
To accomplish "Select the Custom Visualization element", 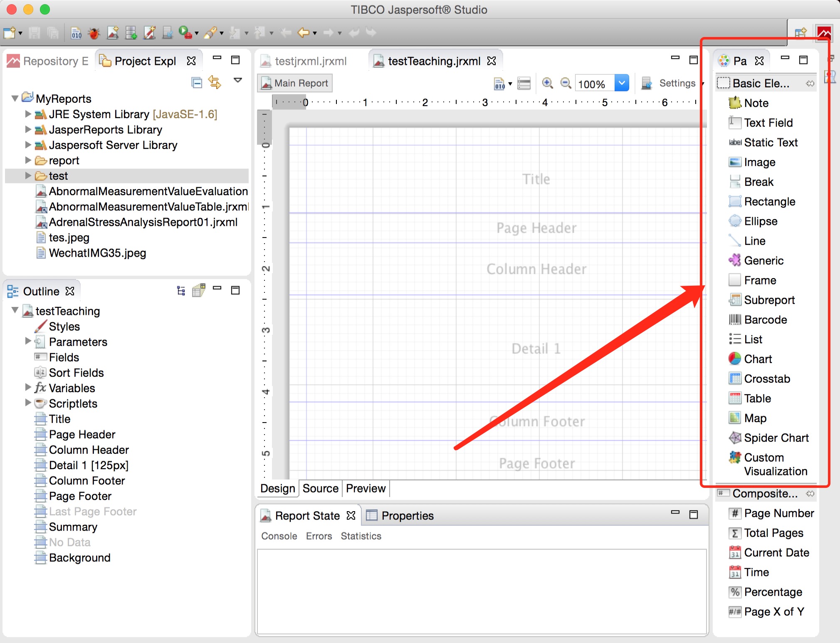I will [x=768, y=464].
